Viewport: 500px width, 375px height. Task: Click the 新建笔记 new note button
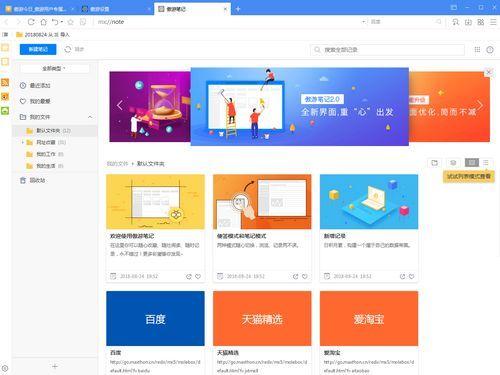coord(38,49)
